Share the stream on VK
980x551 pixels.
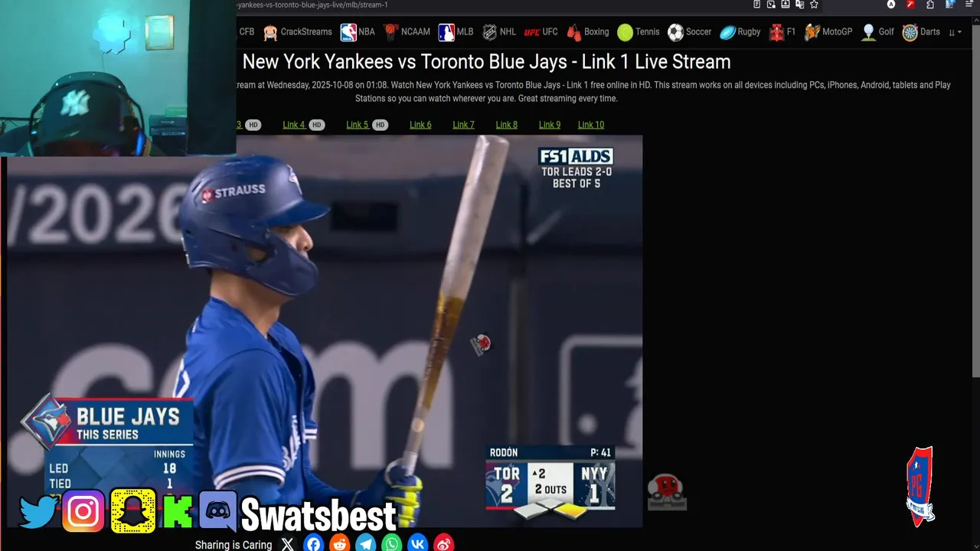coord(417,544)
